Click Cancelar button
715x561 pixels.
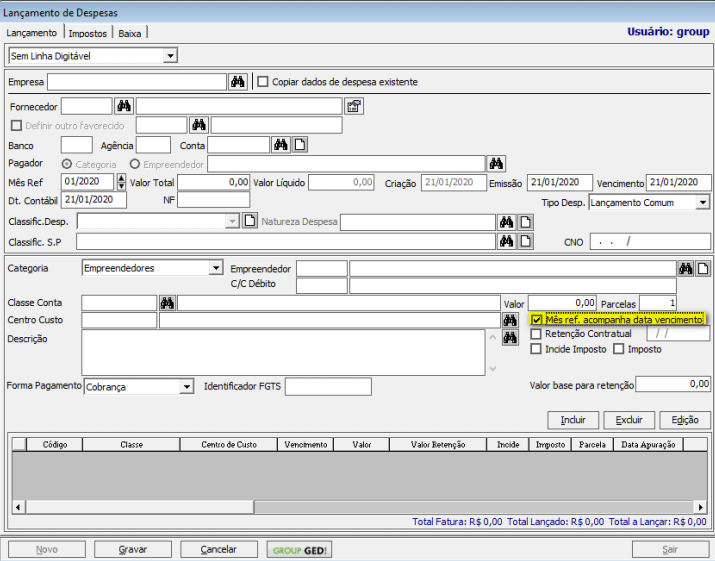pos(218,550)
